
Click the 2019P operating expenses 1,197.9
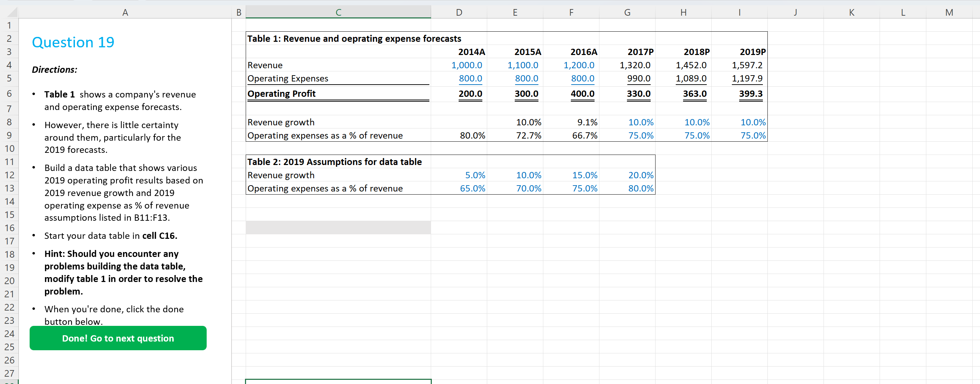coord(747,78)
